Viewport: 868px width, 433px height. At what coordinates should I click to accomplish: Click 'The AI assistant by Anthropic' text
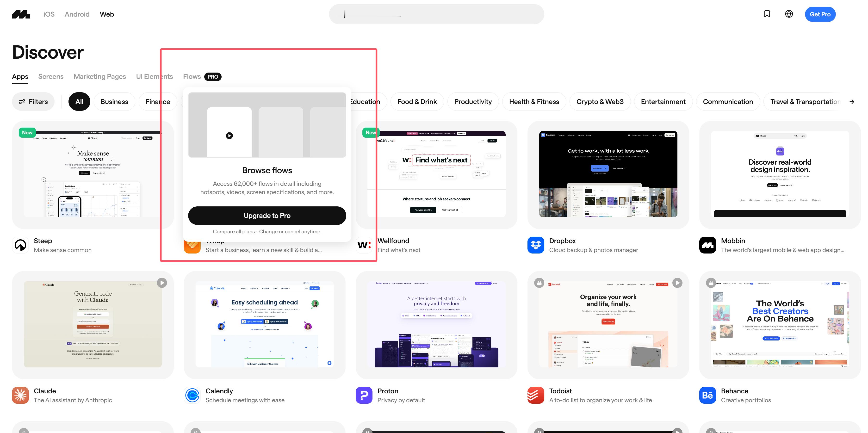pyautogui.click(x=73, y=400)
